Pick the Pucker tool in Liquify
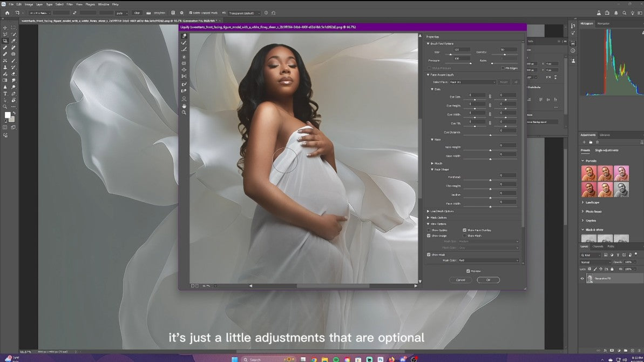 [184, 63]
